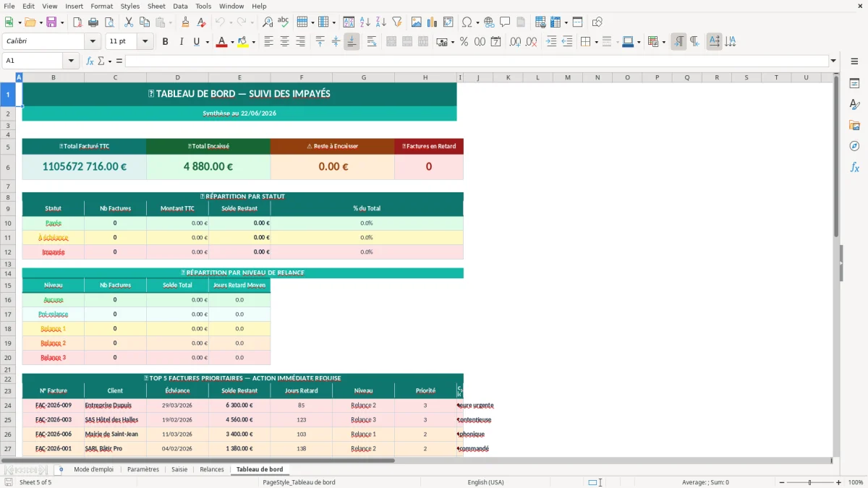This screenshot has width=868, height=488.
Task: Copy selection using toolbar icon
Action: click(144, 22)
